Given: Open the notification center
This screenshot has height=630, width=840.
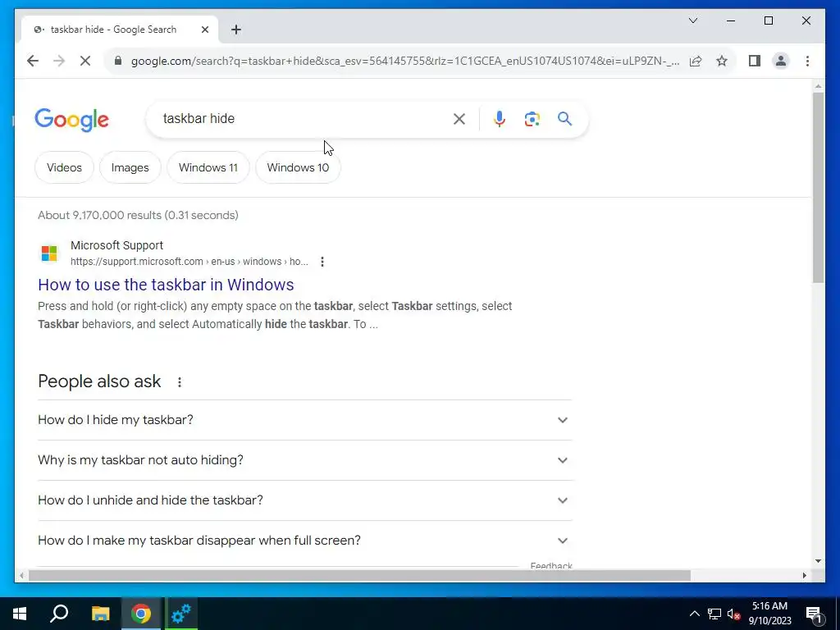Looking at the screenshot, I should coord(814,614).
